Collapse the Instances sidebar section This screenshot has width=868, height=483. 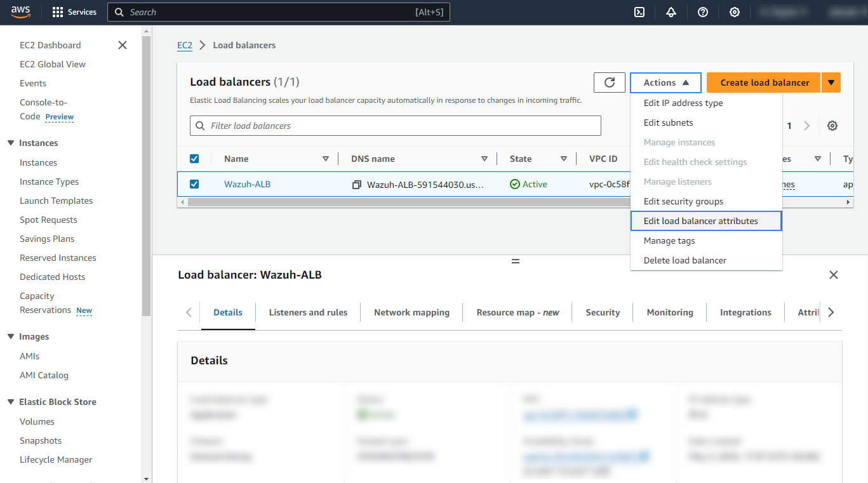[x=11, y=143]
